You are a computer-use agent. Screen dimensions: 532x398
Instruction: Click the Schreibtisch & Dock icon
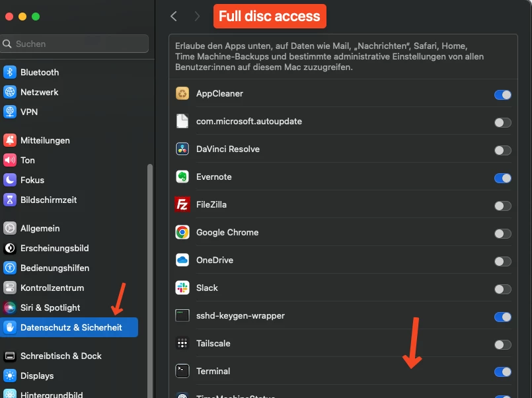coord(10,356)
